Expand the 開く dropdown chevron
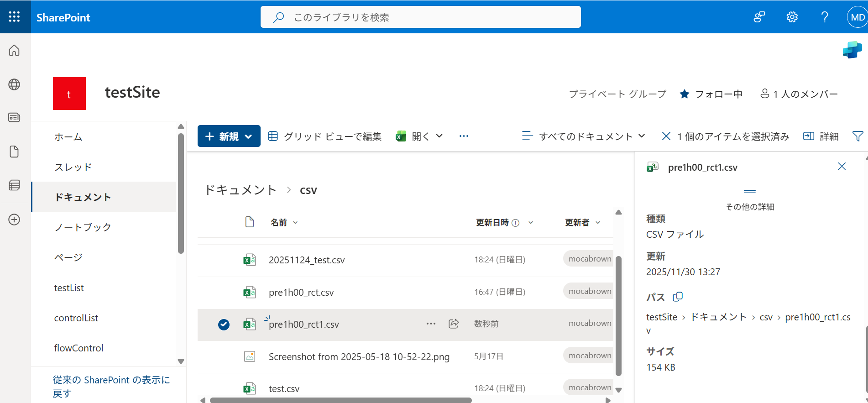This screenshot has height=403, width=868. (439, 136)
